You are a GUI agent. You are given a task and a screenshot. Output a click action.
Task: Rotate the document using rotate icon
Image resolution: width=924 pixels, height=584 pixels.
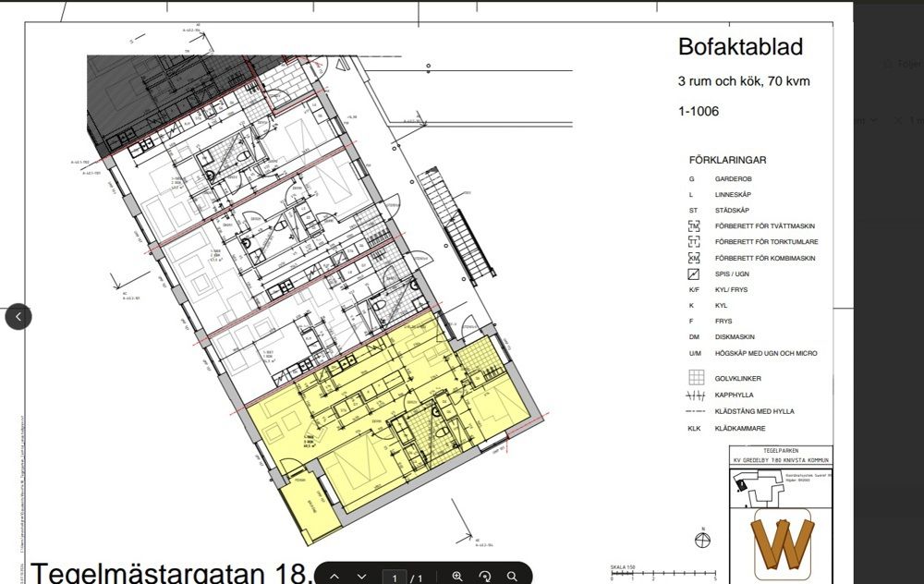point(485,577)
